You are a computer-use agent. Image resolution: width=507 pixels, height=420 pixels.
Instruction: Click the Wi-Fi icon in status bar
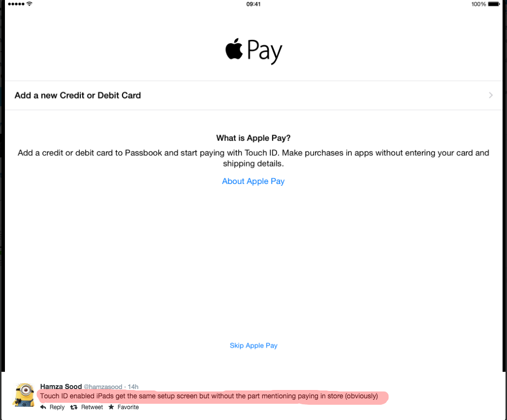click(x=30, y=4)
